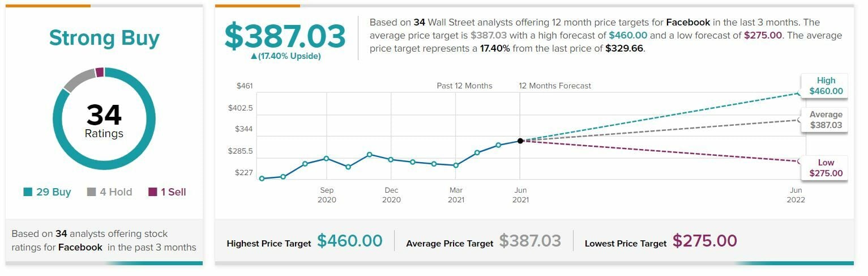The height and width of the screenshot is (276, 868).
Task: Select the black Jun 2021 data point
Action: tap(520, 141)
